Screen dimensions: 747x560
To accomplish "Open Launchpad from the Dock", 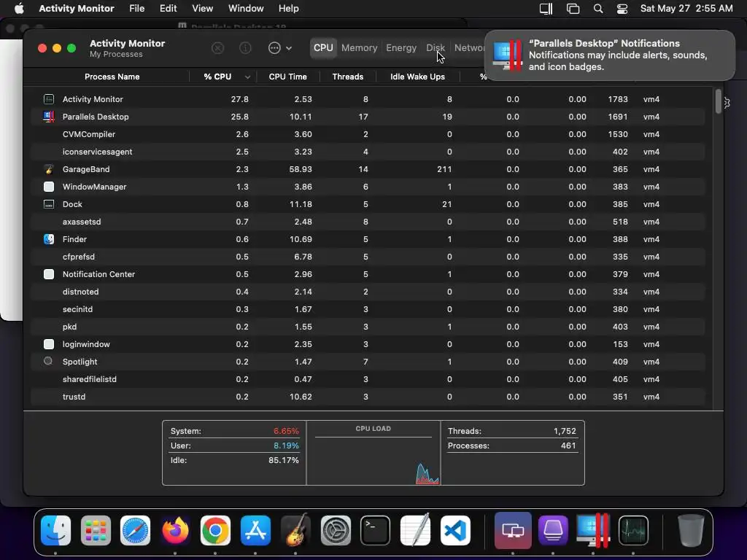I will tap(96, 530).
